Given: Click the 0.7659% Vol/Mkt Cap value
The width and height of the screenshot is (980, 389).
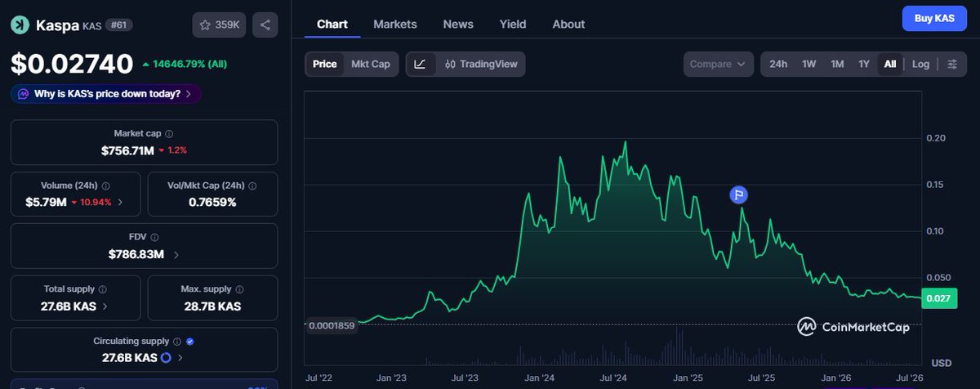Looking at the screenshot, I should [x=212, y=202].
